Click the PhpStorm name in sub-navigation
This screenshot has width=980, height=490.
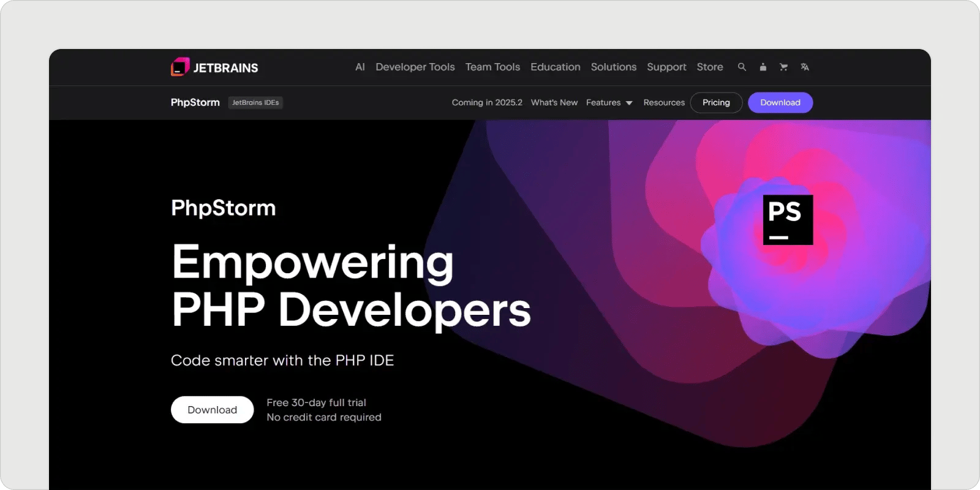(x=195, y=102)
